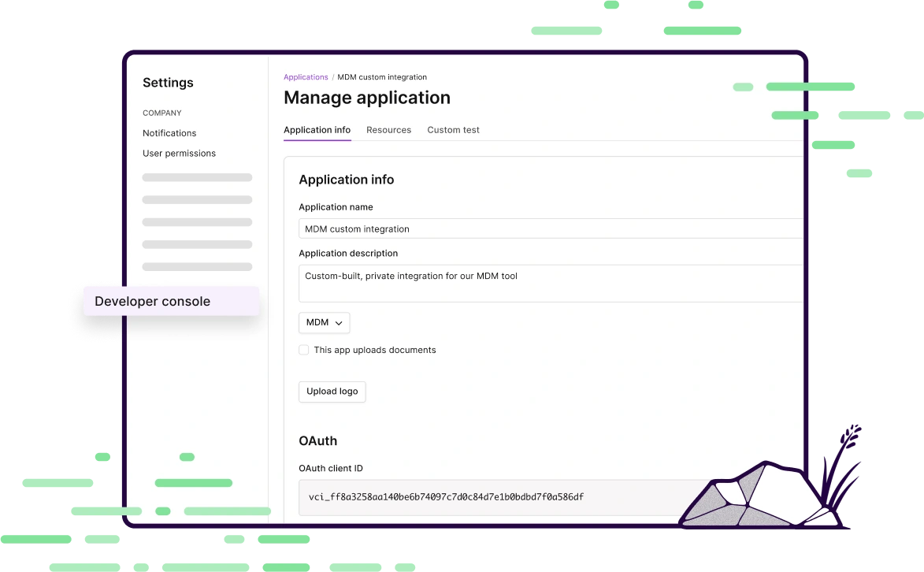
Task: Open User permissions in sidebar
Action: tap(179, 154)
